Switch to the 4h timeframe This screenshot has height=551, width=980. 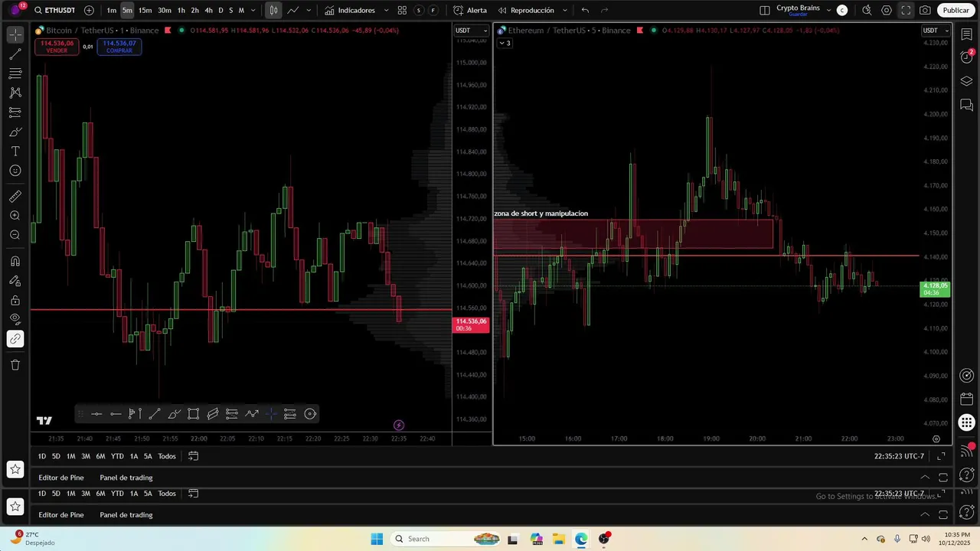tap(208, 10)
